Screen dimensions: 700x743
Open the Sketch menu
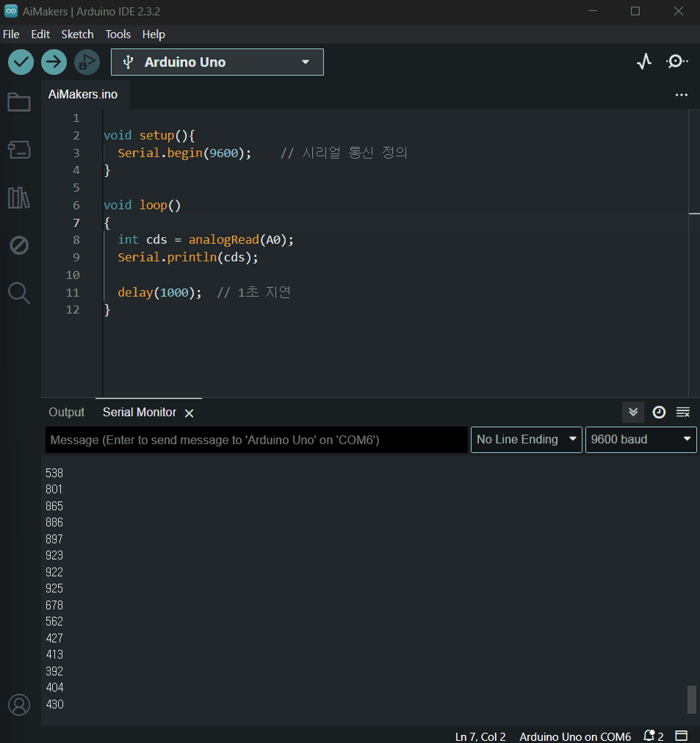77,35
